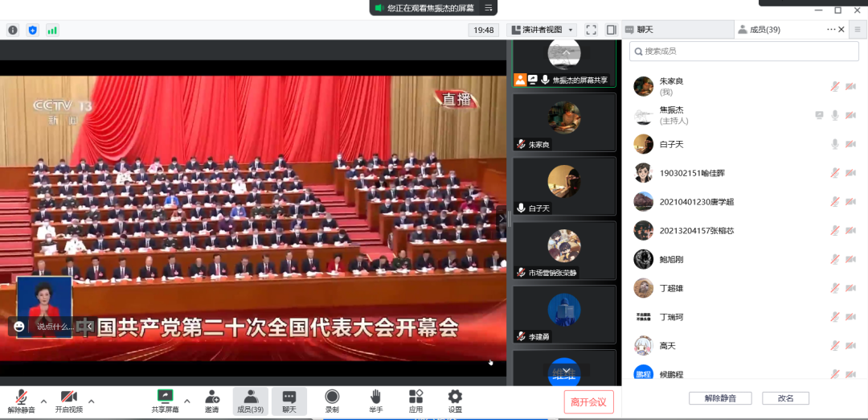Open the meeting info icon
Screen dimensions: 868x420
pos(13,30)
